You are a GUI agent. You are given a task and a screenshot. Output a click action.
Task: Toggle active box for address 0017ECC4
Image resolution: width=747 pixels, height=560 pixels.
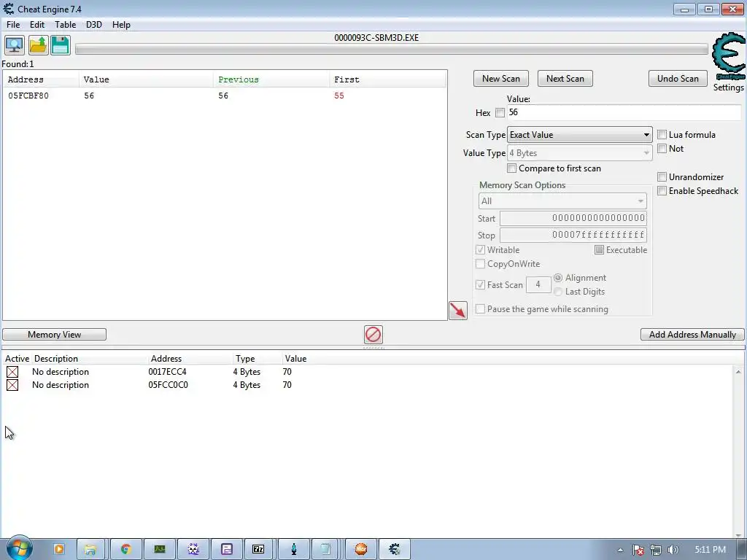12,372
